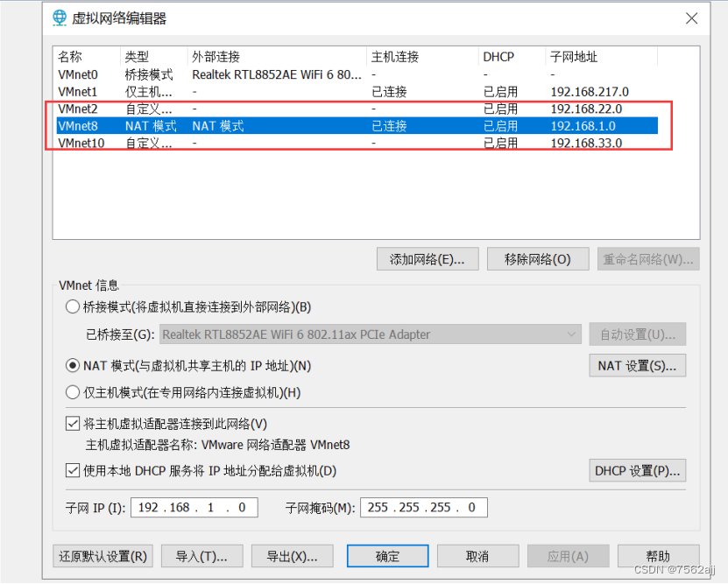
Task: Click subnet address 192.168.217.0 cell
Action: (590, 92)
